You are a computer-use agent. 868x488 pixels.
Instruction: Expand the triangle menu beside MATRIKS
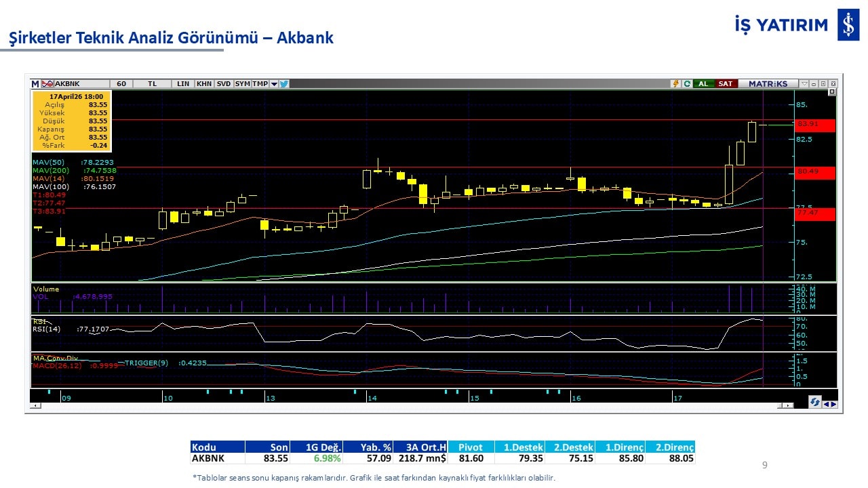804,84
